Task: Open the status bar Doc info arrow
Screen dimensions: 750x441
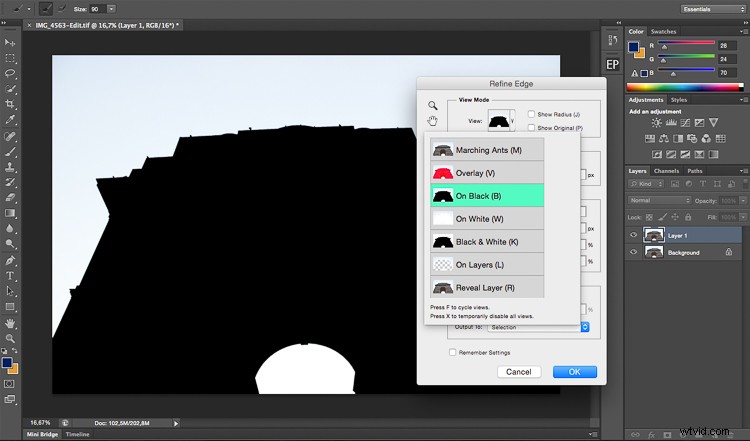Action: 176,423
